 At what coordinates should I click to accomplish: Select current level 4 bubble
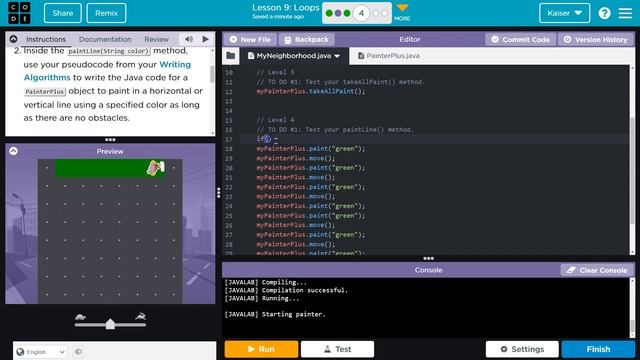coord(361,13)
